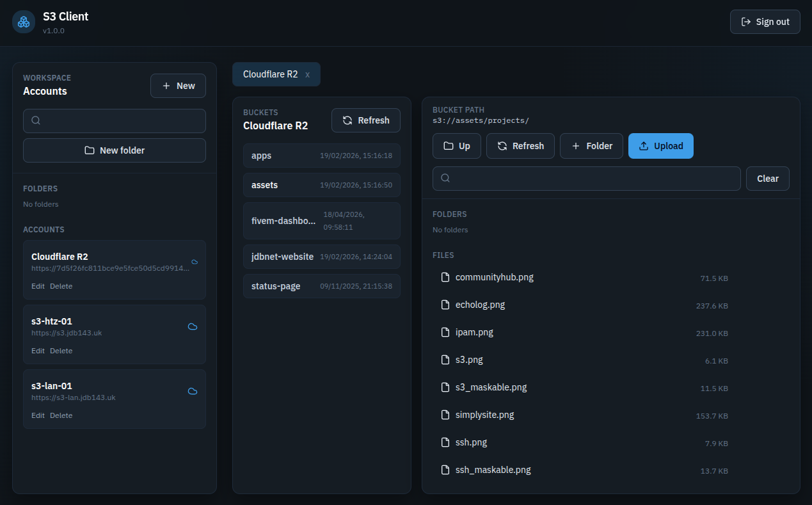Go up one level with Up button

[x=457, y=146]
